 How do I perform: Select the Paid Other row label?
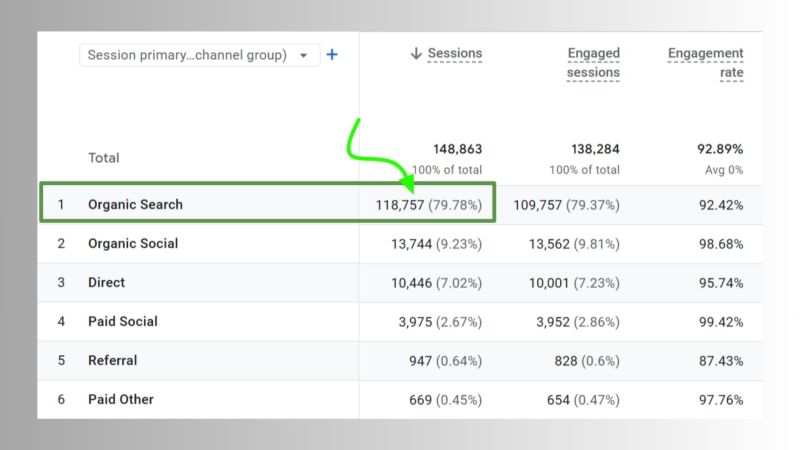(121, 399)
